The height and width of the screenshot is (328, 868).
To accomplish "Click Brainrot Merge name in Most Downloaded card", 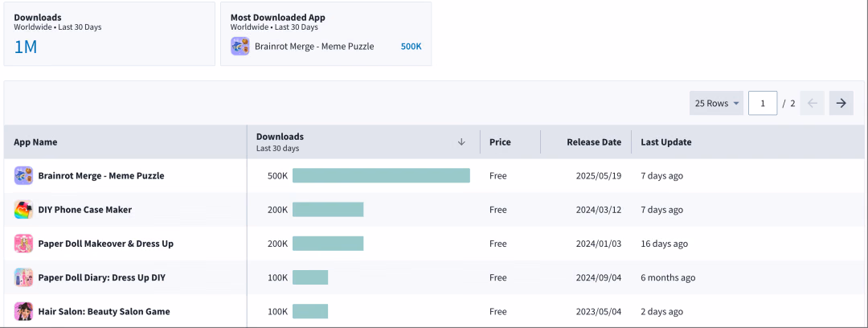I will [314, 47].
